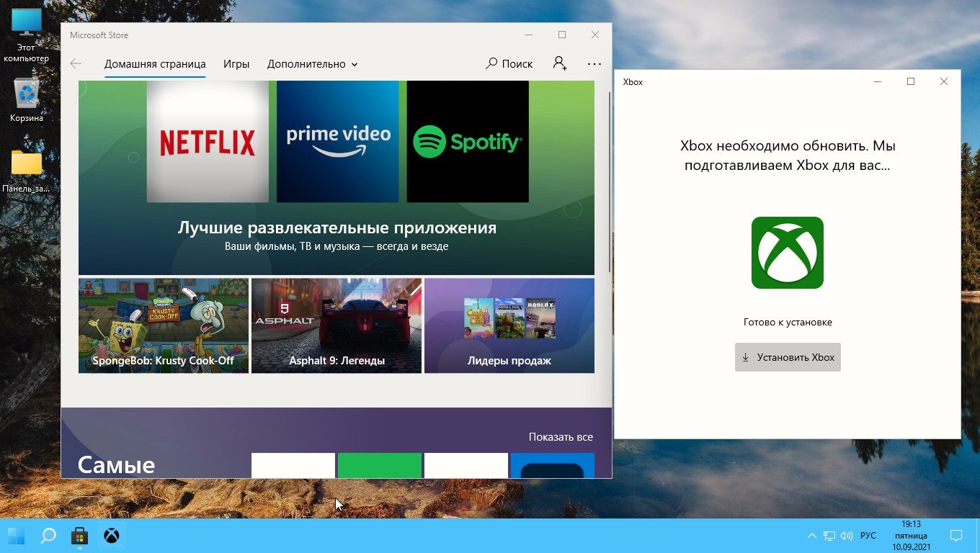Open the SpongeBob: Krusty Cook-Off tile
This screenshot has width=980, height=553.
click(x=164, y=325)
